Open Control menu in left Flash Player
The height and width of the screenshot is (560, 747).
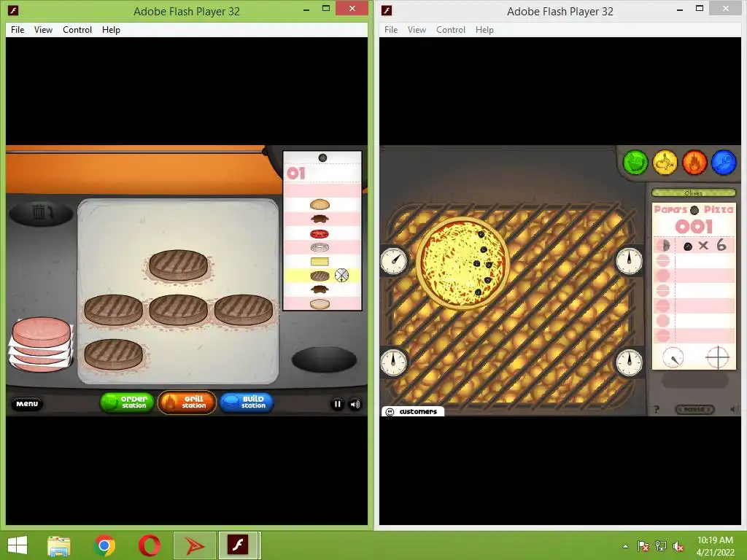point(77,29)
